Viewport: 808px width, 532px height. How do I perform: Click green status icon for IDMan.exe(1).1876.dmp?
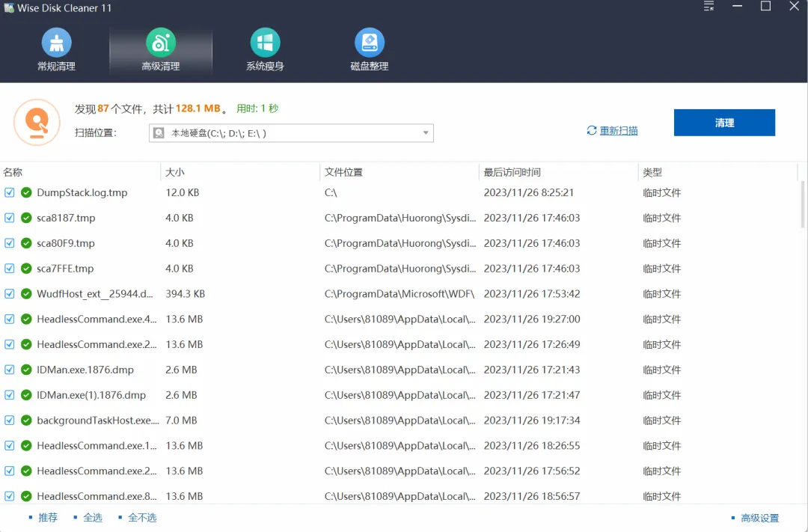pos(26,395)
